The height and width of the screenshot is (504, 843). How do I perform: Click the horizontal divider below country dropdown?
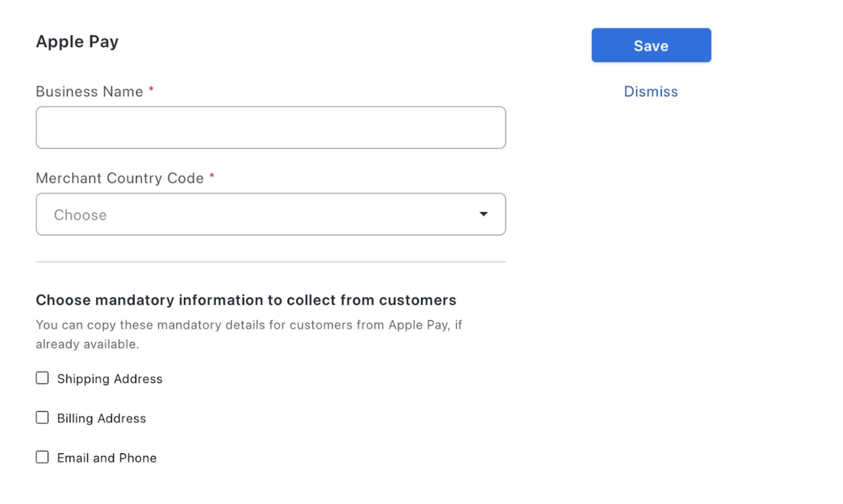pyautogui.click(x=270, y=262)
